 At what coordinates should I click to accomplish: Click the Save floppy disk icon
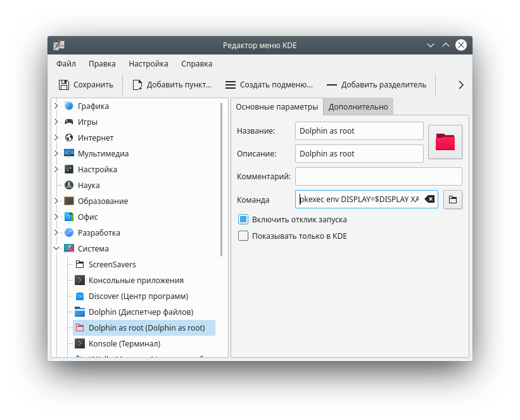click(64, 85)
